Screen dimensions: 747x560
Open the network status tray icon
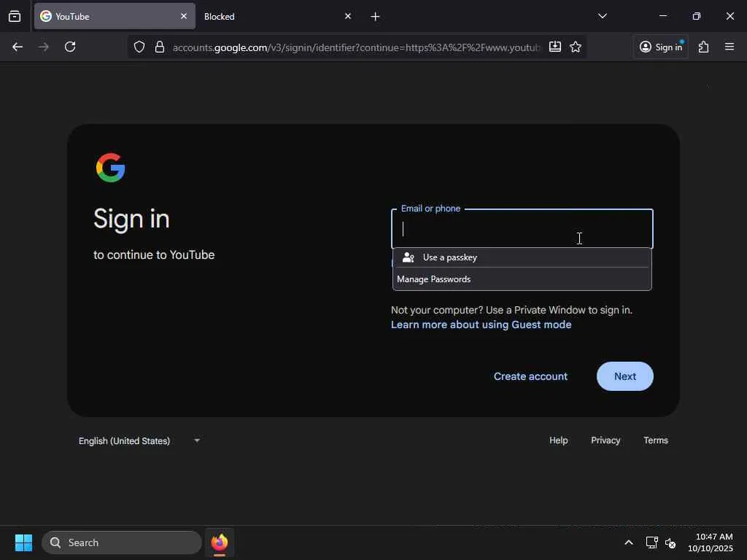tap(651, 542)
